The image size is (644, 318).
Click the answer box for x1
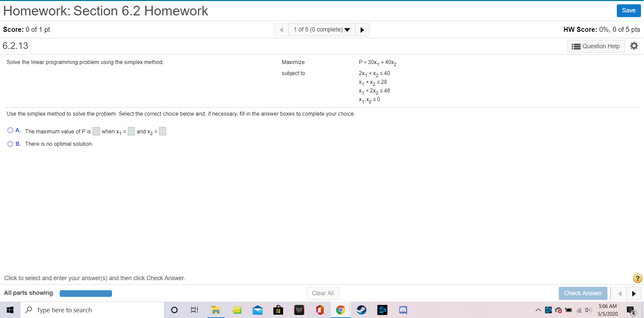click(131, 131)
